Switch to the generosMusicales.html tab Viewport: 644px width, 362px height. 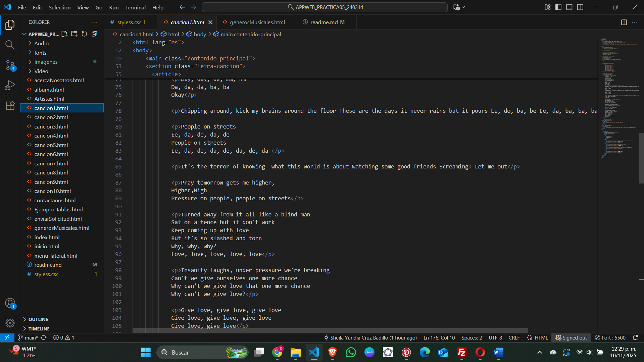[x=257, y=22]
